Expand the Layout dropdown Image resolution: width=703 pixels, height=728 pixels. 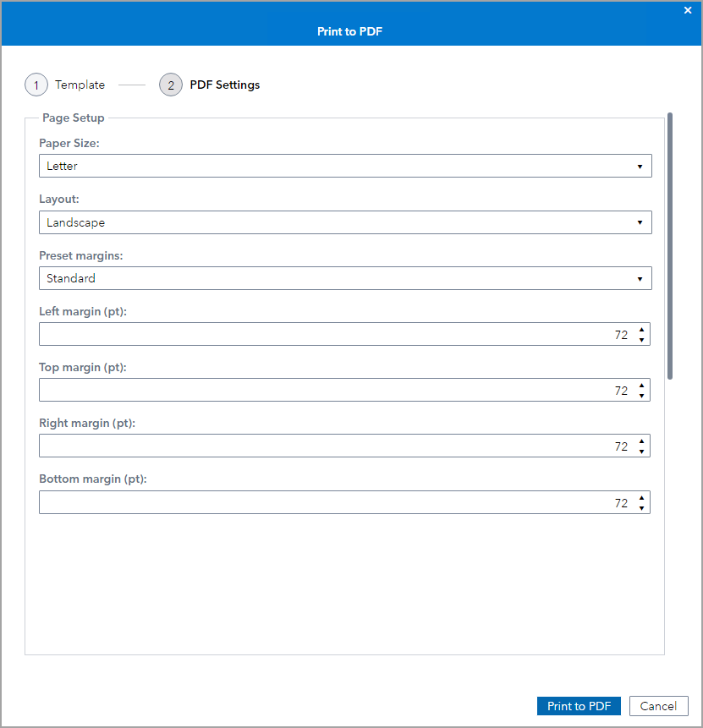click(345, 222)
